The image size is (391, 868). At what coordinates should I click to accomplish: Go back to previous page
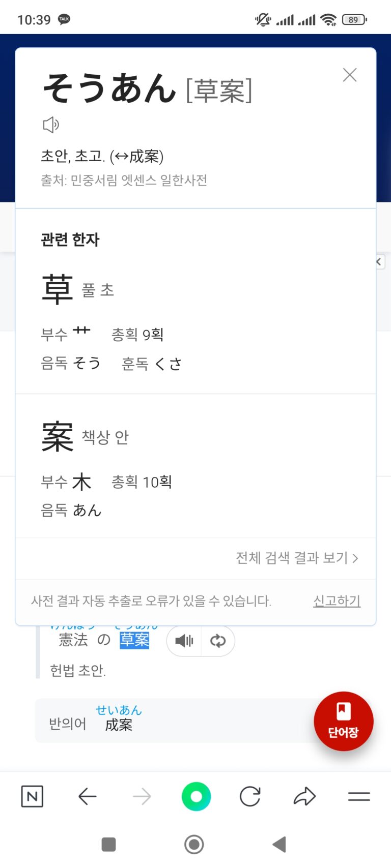(x=88, y=796)
